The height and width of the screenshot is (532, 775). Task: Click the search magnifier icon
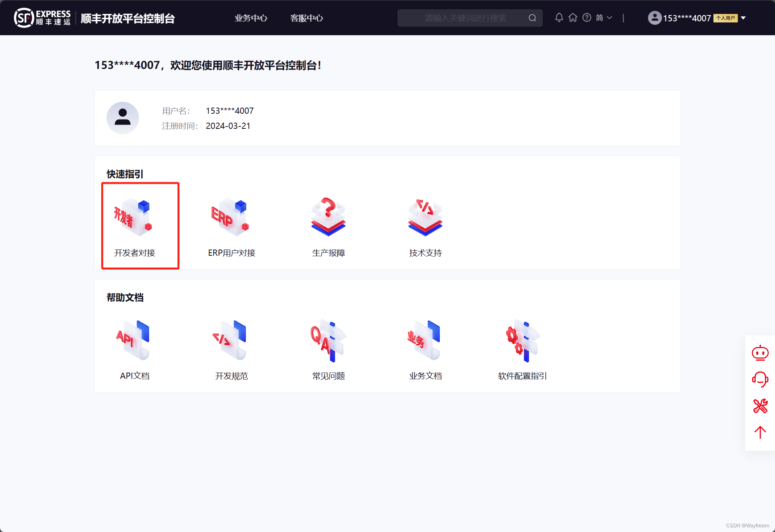point(532,18)
